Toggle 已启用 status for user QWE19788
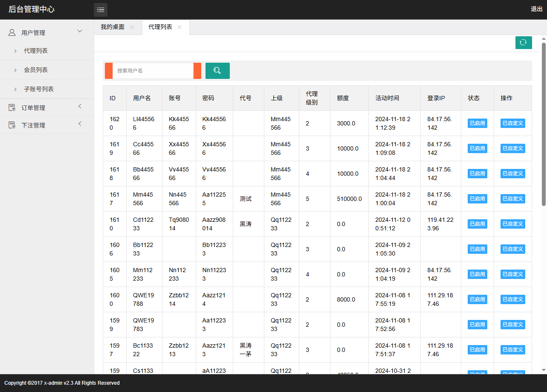Screen dimensions: 547x392 coord(477,299)
